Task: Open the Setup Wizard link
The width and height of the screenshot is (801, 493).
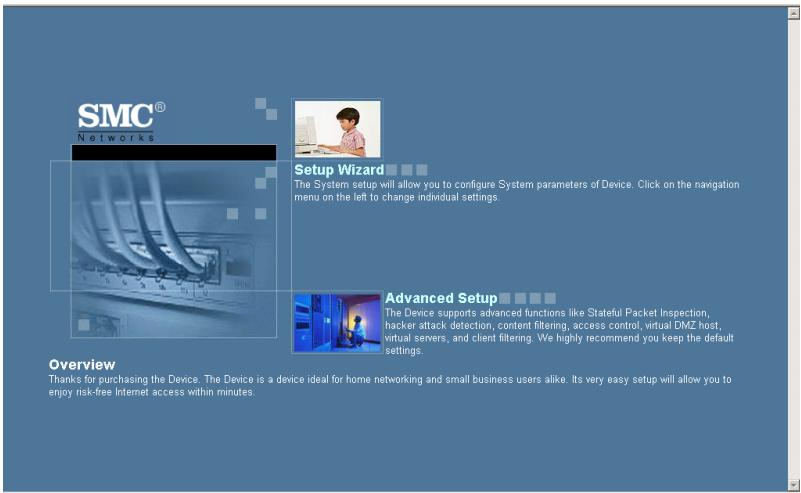Action: coord(339,170)
